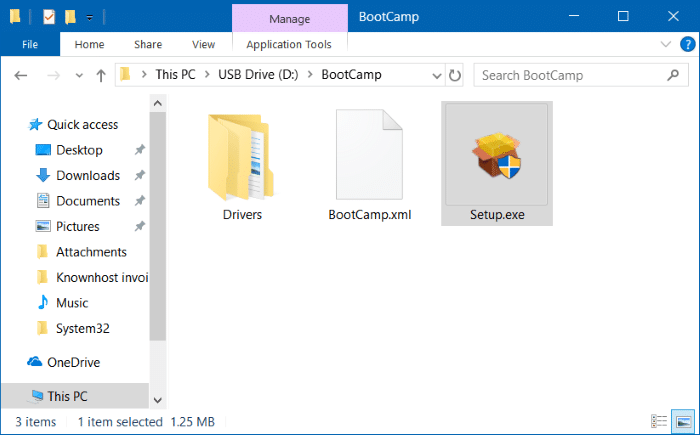Image resolution: width=700 pixels, height=435 pixels.
Task: Open Desktop in Quick access
Action: point(79,150)
